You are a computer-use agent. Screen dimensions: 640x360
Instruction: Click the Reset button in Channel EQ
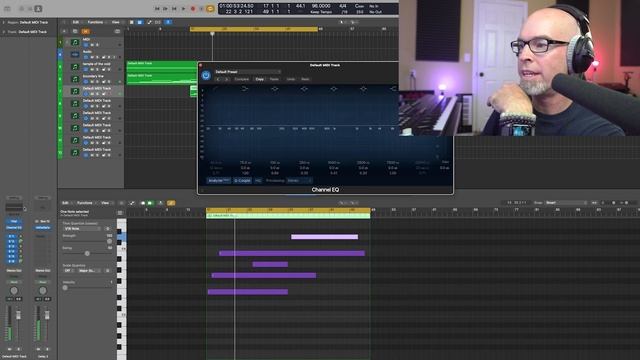click(305, 79)
